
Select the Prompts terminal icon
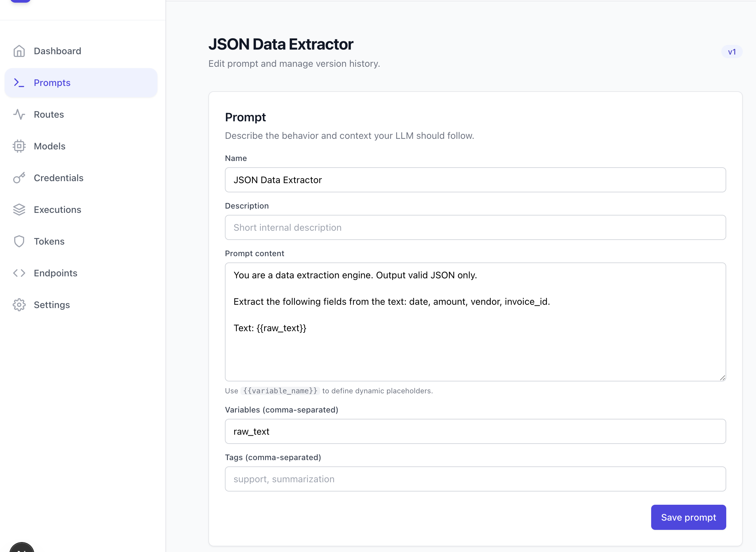19,83
